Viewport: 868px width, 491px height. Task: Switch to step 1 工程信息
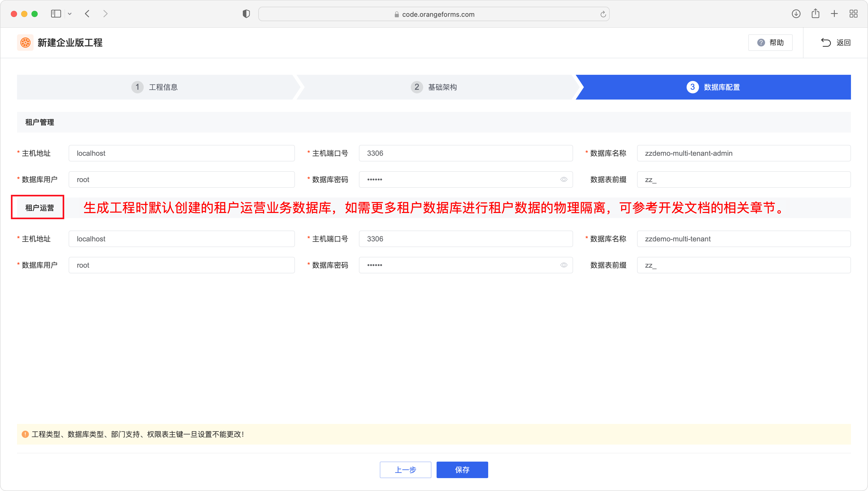[x=155, y=87]
